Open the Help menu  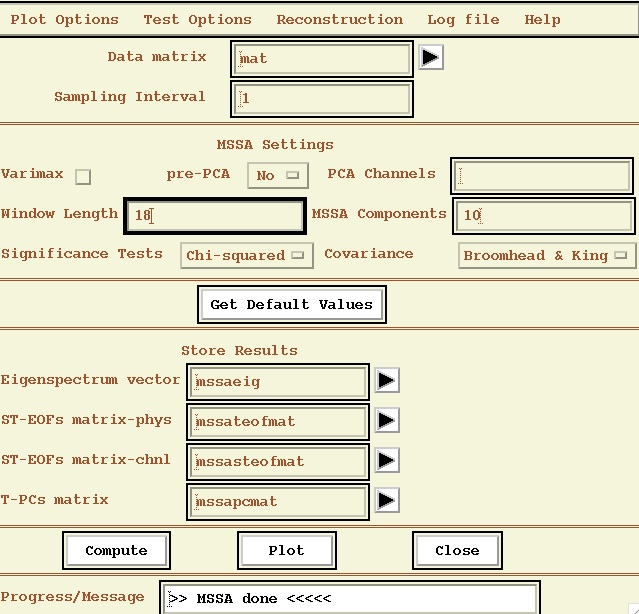point(542,19)
